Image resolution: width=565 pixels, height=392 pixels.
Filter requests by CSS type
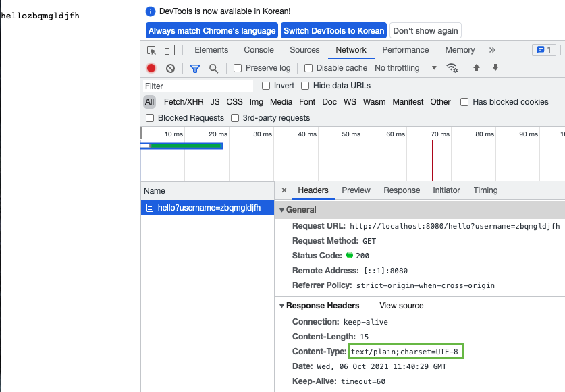[235, 102]
